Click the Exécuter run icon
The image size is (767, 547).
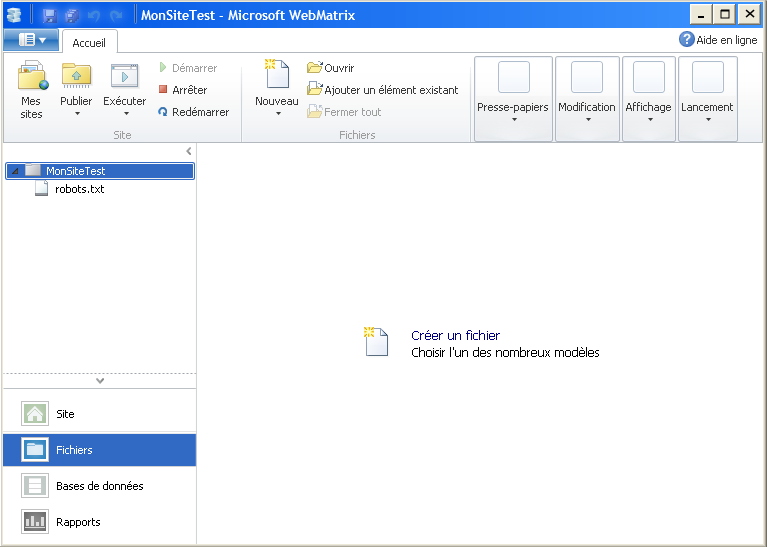[x=125, y=76]
